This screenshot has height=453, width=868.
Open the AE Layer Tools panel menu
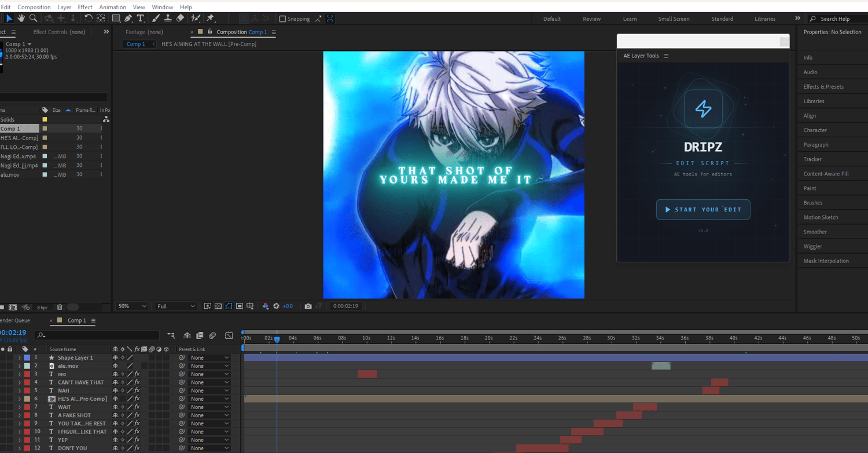666,56
